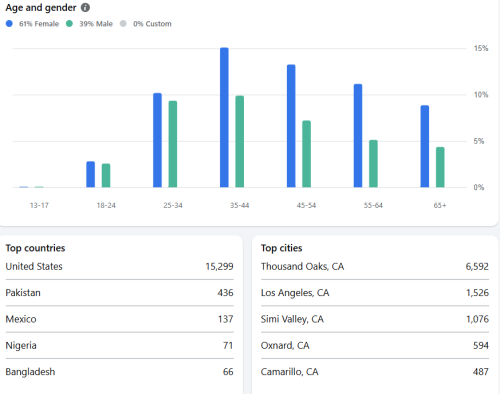Image resolution: width=500 pixels, height=394 pixels.
Task: Click the '55-64' axis label
Action: (373, 205)
